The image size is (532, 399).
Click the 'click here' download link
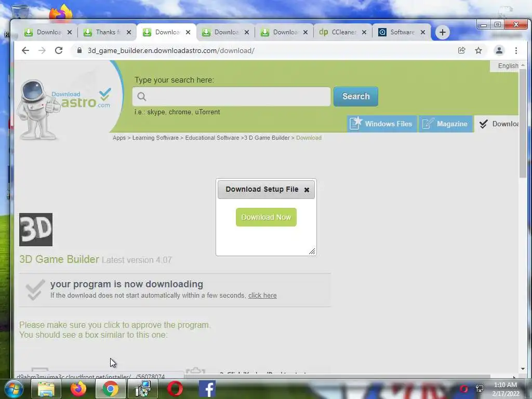[x=262, y=296]
